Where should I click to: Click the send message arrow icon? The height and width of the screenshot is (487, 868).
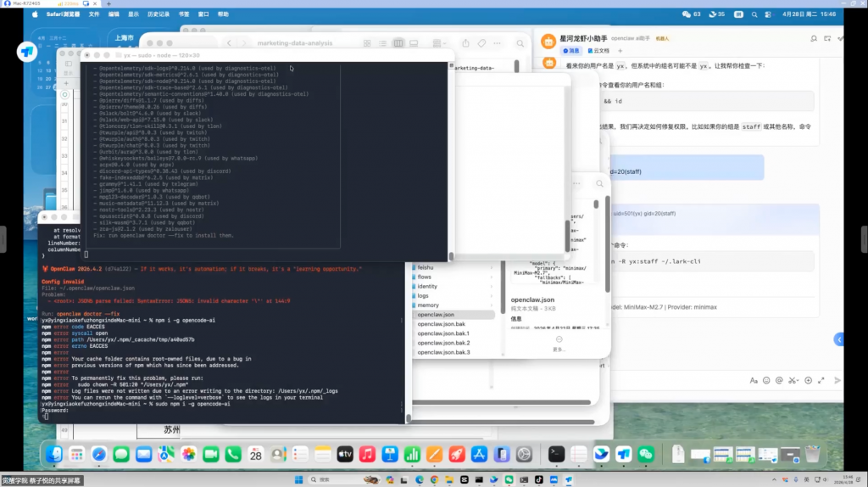tap(837, 381)
